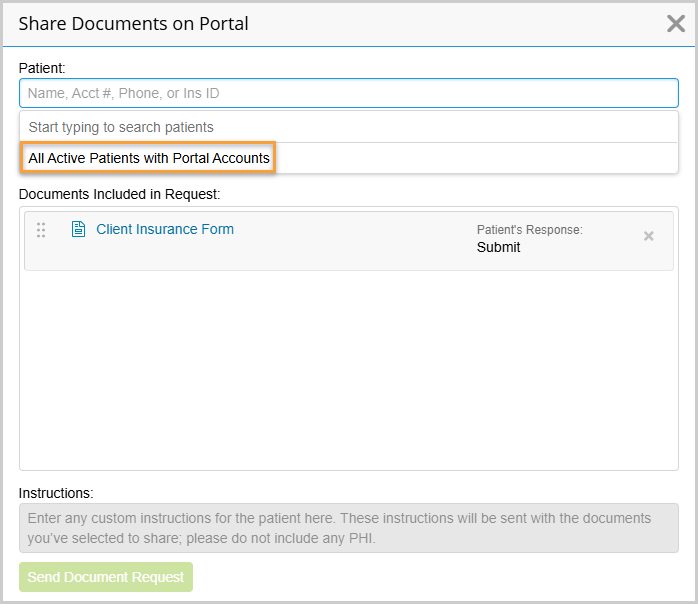The image size is (698, 604).
Task: Close the Share Documents on Portal dialog
Action: coord(675,24)
